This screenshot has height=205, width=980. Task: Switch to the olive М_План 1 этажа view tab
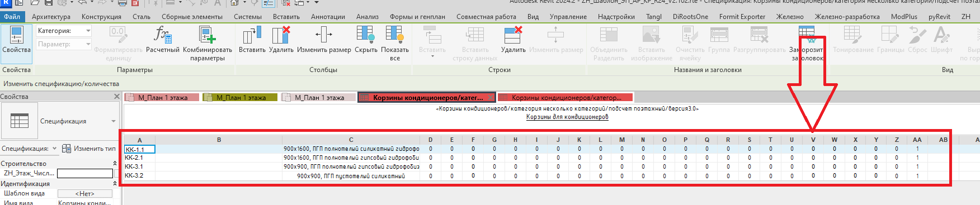(241, 97)
